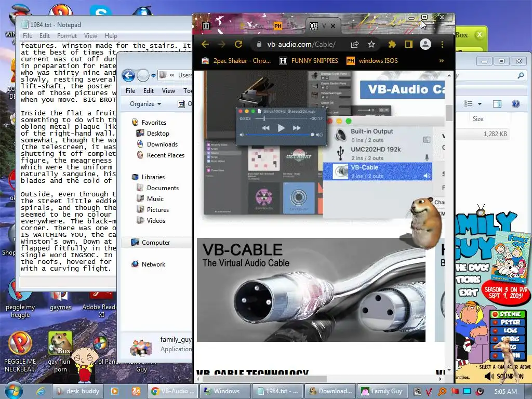Bookmark this page with the star icon
Image resolution: width=532 pixels, height=399 pixels.
tap(371, 44)
